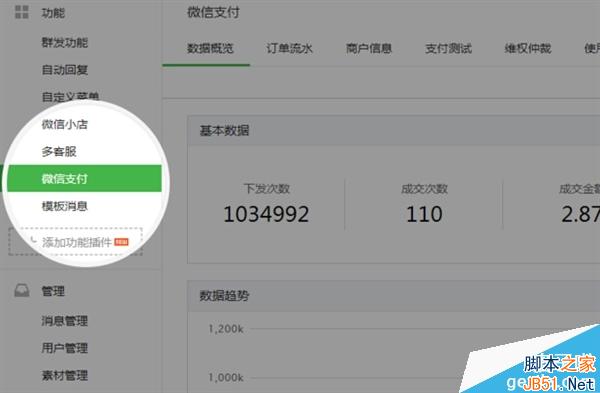Open 素材管理 under 管理

click(x=65, y=375)
